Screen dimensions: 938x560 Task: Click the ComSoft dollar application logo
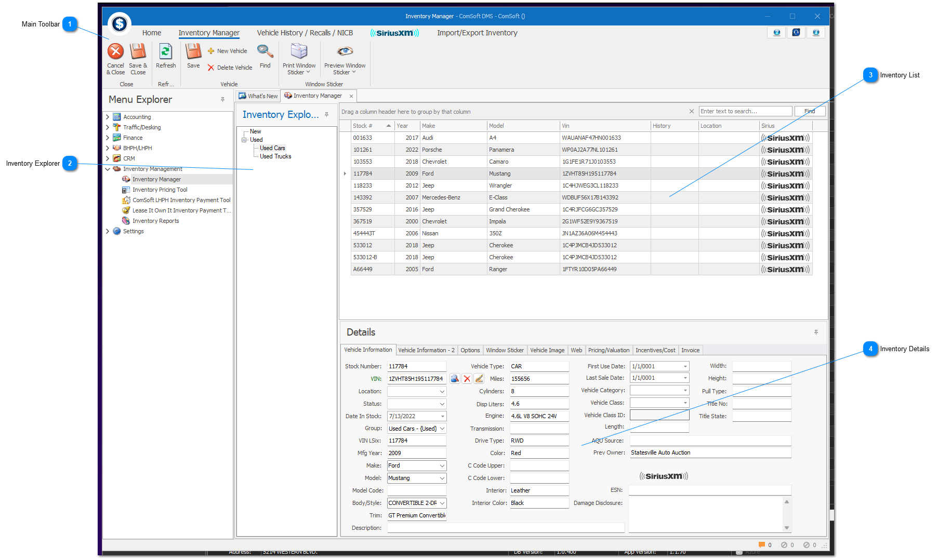tap(120, 23)
